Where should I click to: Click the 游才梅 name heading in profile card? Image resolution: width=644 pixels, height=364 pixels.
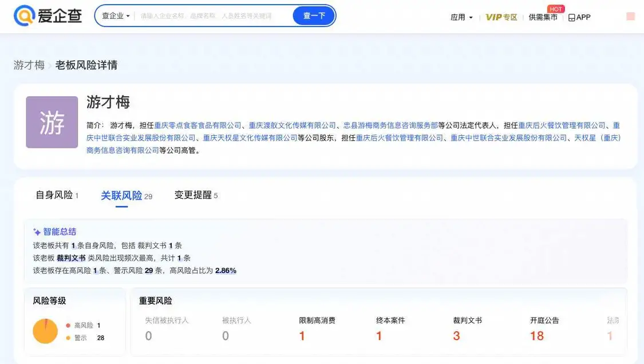108,102
